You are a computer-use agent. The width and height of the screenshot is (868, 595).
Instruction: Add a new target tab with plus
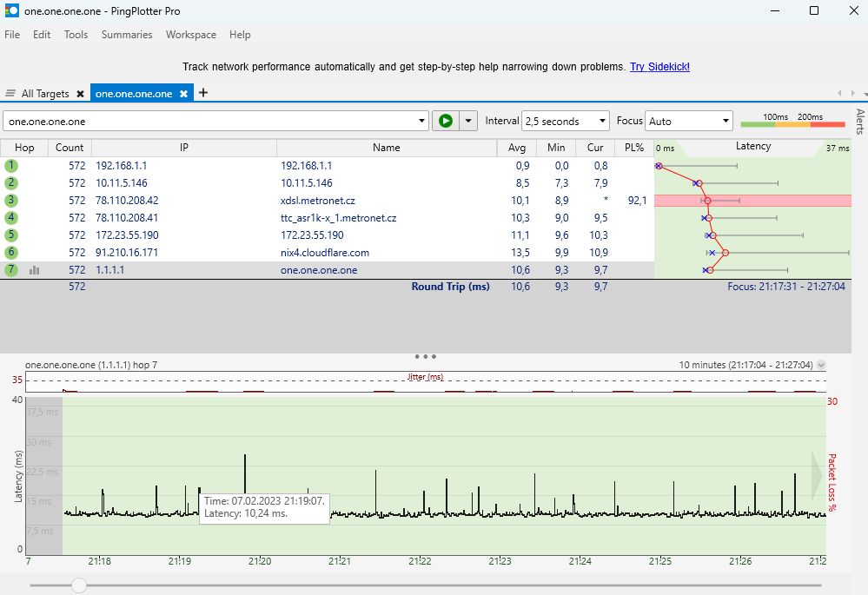[x=203, y=92]
